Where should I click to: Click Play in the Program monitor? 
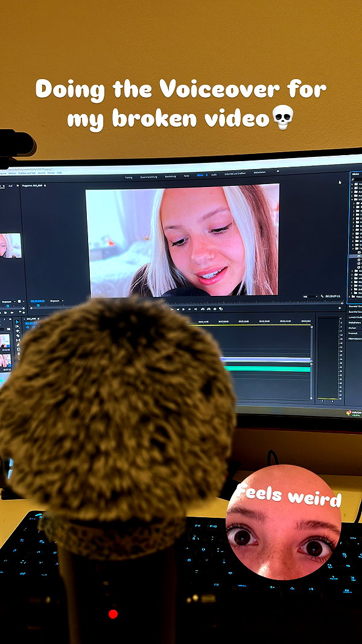click(x=183, y=309)
